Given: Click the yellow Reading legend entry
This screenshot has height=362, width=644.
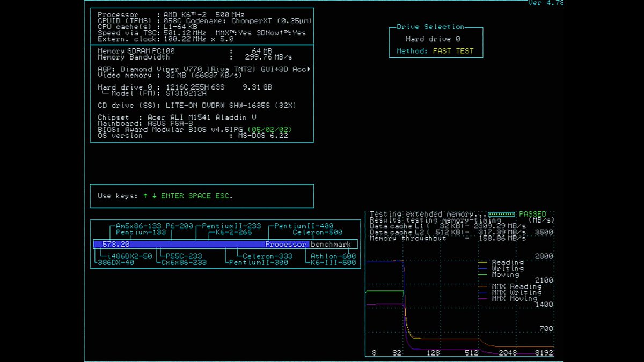Looking at the screenshot, I should tap(501, 262).
